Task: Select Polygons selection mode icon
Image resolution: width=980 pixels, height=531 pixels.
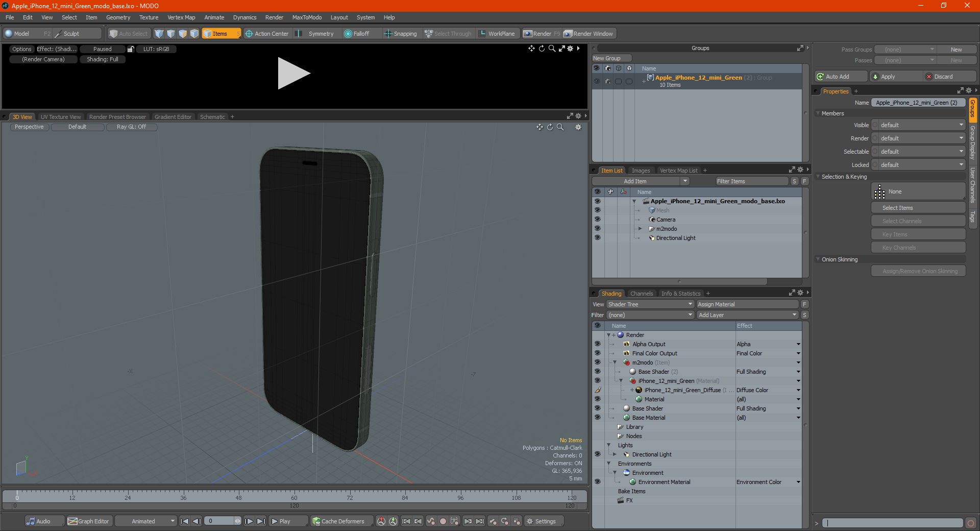Action: 183,34
